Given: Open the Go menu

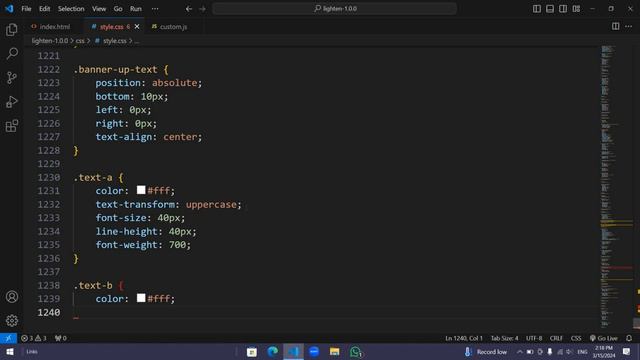Looking at the screenshot, I should pos(118,9).
